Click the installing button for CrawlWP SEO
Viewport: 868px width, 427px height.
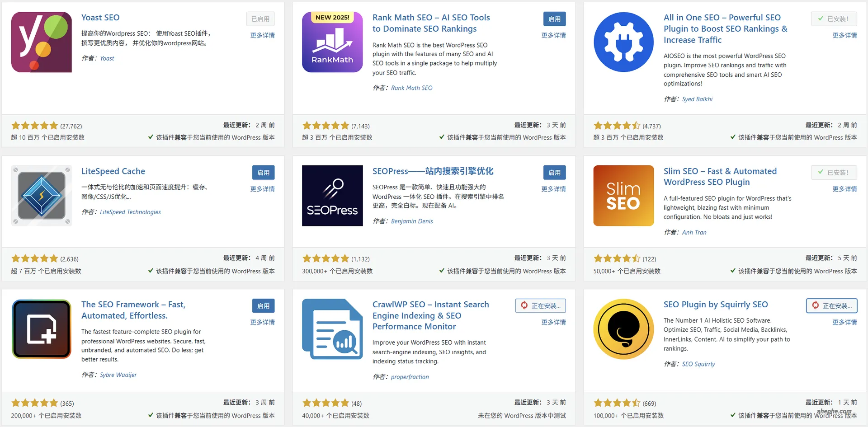tap(541, 306)
